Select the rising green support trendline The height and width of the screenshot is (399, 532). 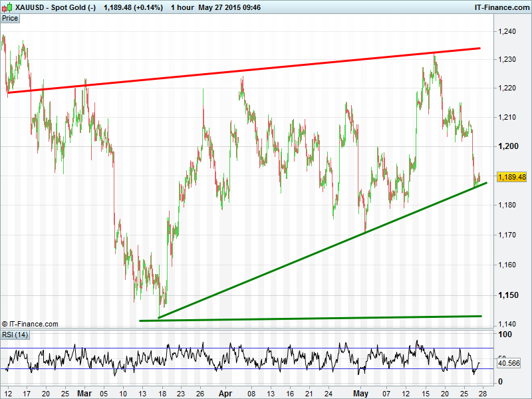319,249
